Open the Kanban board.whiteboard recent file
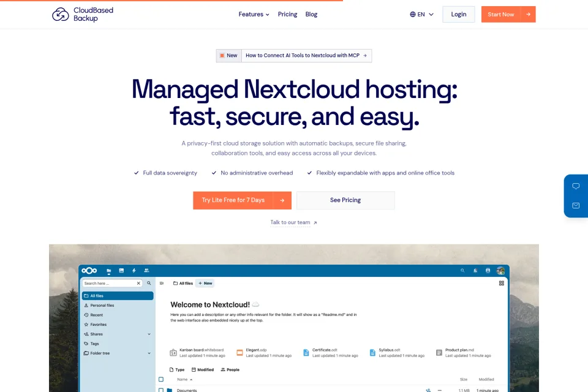Screen dimensions: 588x392 tap(198, 353)
